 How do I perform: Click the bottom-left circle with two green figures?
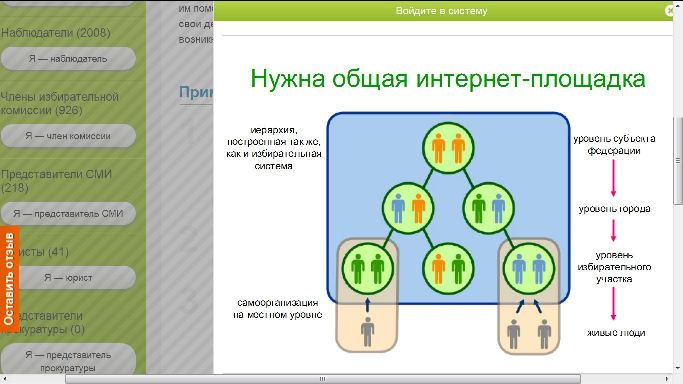367,269
